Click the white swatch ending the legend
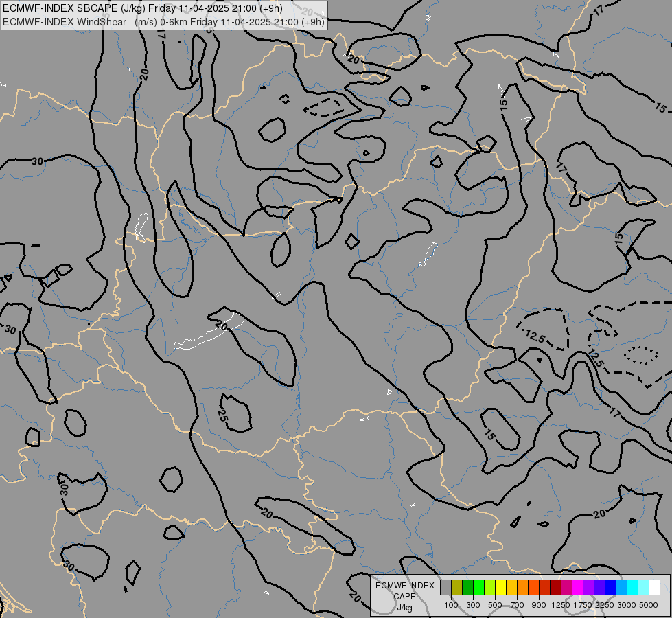This screenshot has width=672, height=618. [654, 588]
